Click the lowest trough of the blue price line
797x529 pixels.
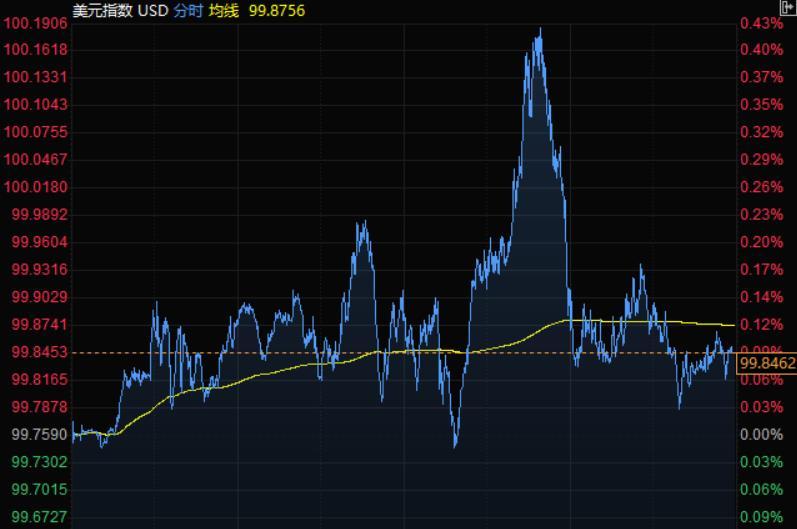coord(456,446)
